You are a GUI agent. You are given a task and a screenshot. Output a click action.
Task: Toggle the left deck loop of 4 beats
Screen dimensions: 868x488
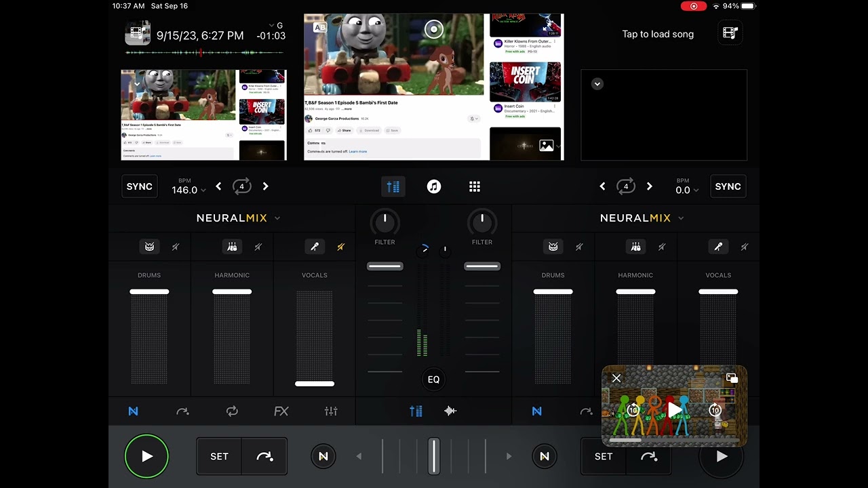point(241,186)
